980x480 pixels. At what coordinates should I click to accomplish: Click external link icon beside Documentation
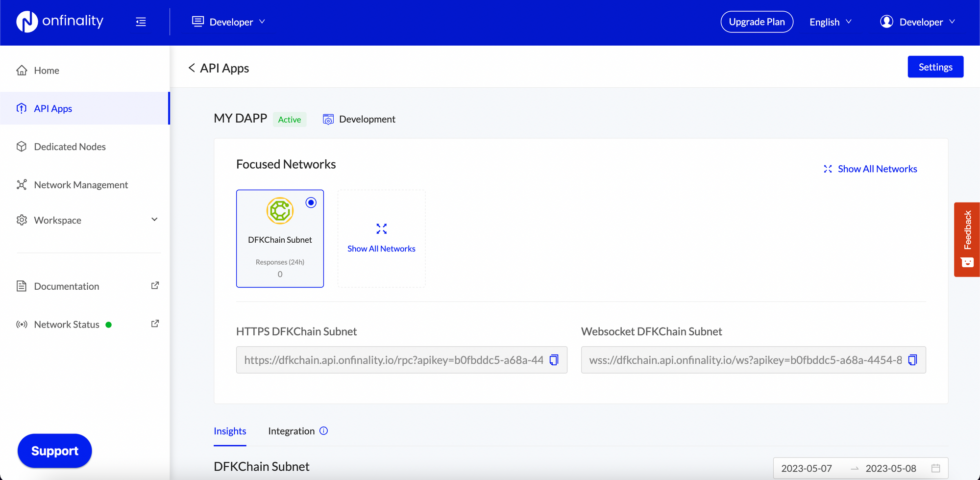tap(155, 285)
